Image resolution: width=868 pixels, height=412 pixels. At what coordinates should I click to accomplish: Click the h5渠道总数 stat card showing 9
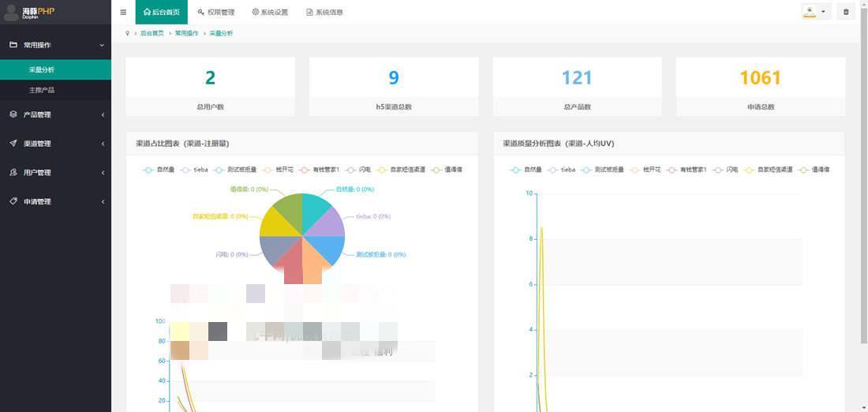tap(394, 87)
